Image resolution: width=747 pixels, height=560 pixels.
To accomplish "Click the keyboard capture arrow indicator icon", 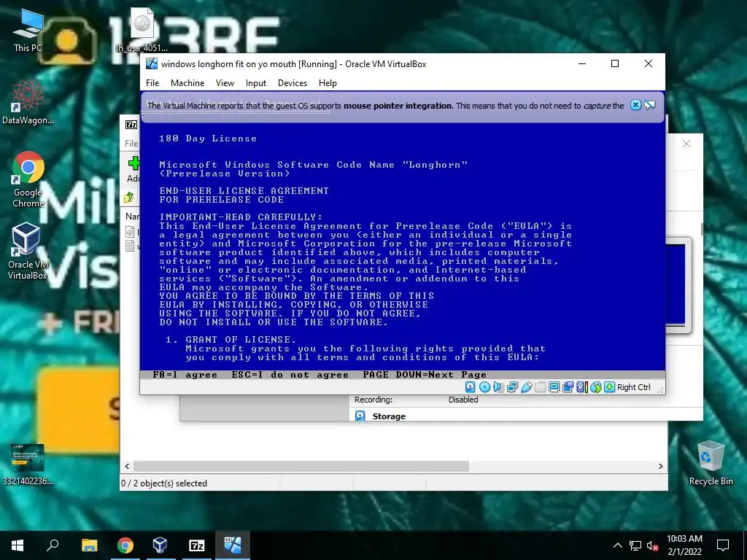I will (609, 387).
